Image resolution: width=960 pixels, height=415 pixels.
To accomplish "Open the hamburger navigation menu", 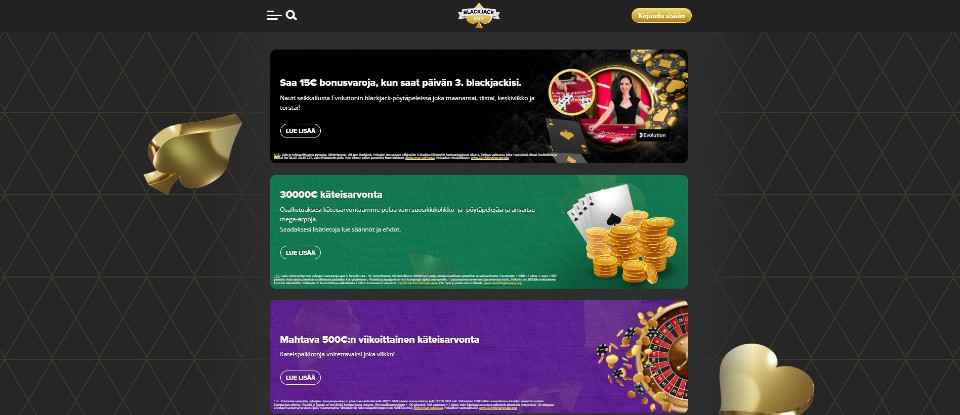I will (274, 16).
